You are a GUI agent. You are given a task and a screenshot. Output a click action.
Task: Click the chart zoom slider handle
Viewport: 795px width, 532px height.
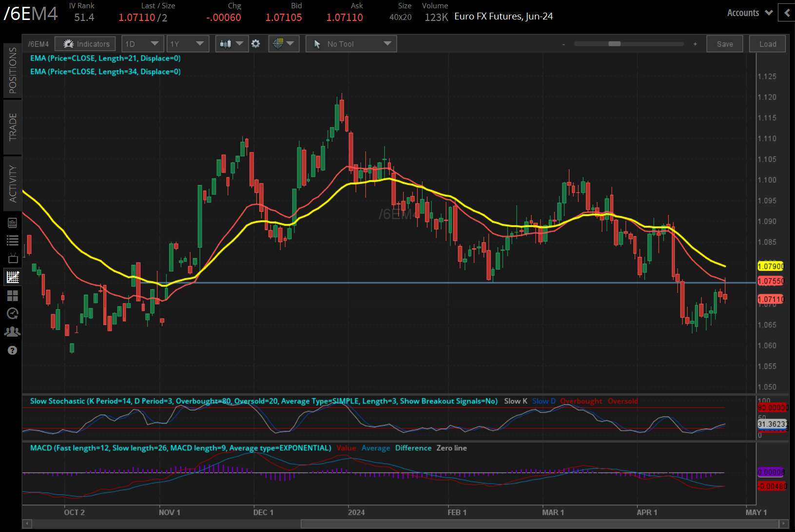pyautogui.click(x=614, y=44)
